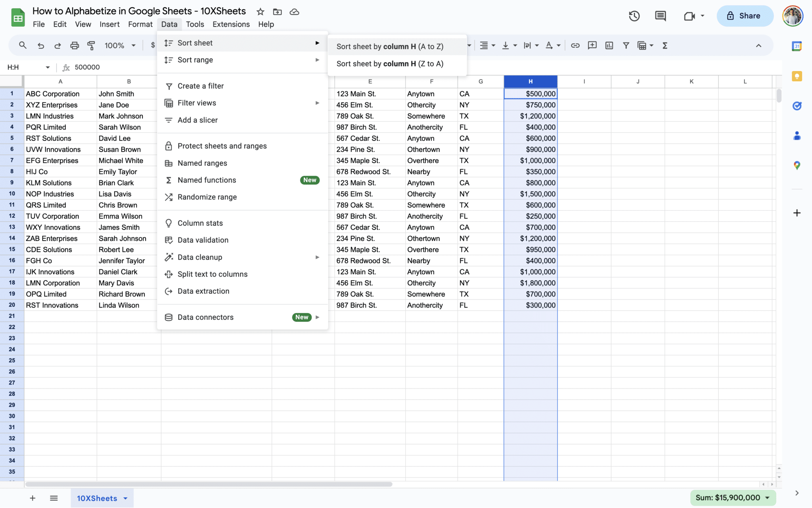The width and height of the screenshot is (812, 508).
Task: Click the text color icon
Action: [x=549, y=46]
